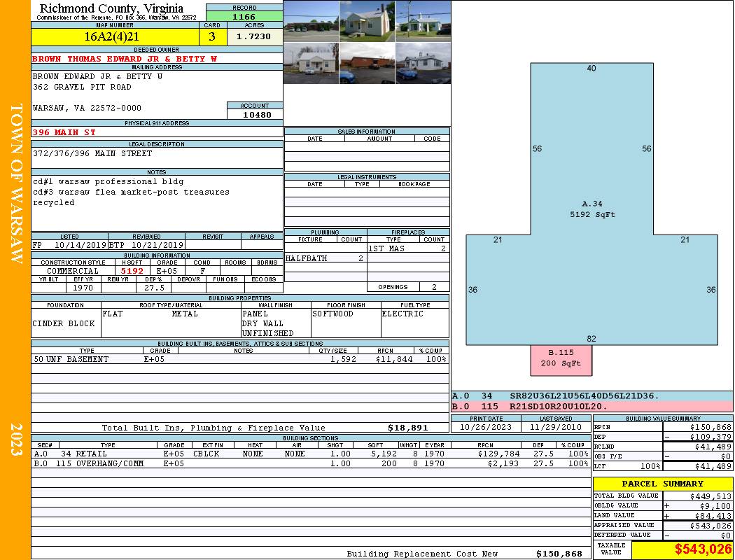Click the deeded owner name in red

pos(125,59)
